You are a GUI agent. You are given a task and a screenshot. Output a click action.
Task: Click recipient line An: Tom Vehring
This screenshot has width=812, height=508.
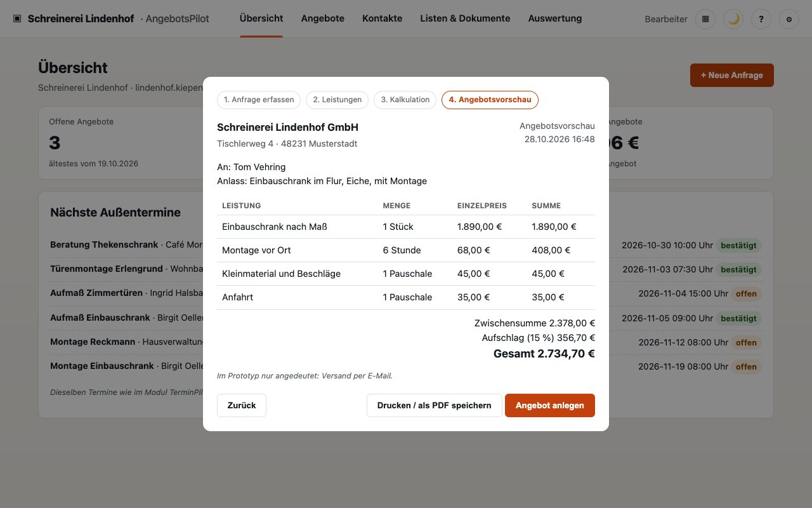click(x=251, y=167)
